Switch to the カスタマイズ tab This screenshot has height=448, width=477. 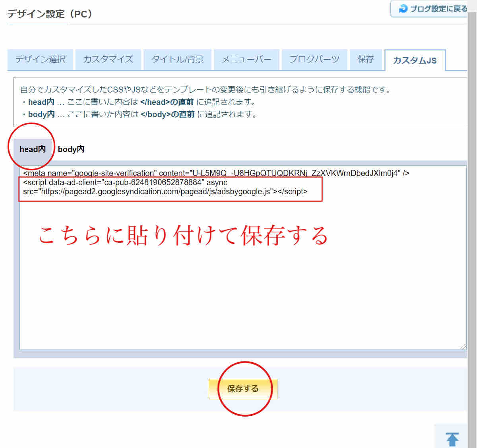[108, 60]
